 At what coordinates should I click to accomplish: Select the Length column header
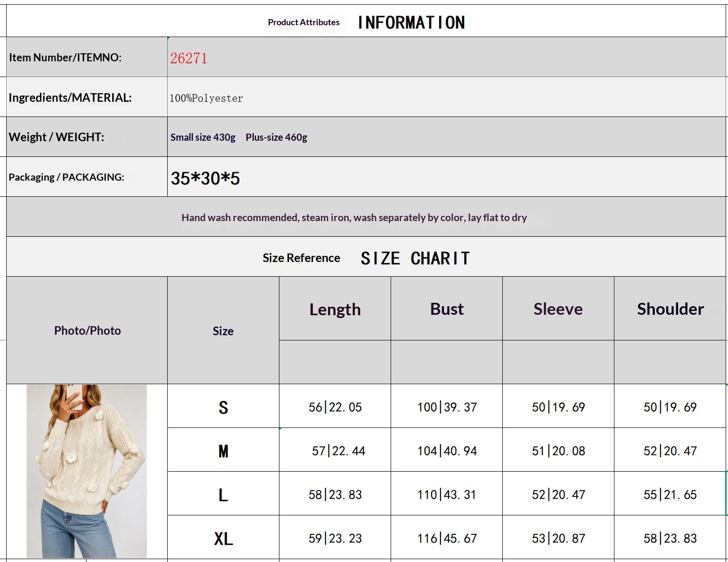pos(335,309)
